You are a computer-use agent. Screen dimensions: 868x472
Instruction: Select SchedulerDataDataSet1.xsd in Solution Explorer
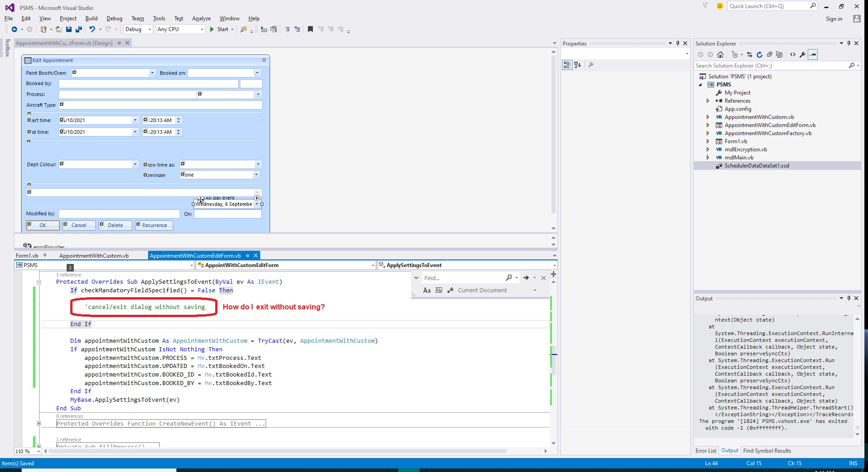(x=756, y=166)
